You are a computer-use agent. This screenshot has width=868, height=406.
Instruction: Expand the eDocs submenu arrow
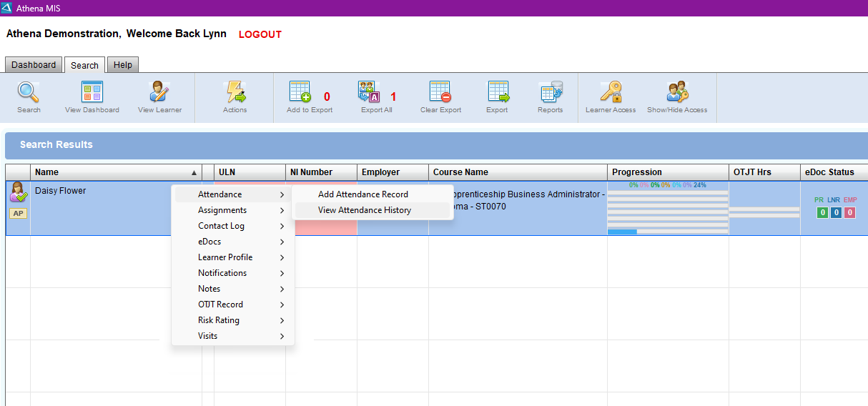(282, 242)
